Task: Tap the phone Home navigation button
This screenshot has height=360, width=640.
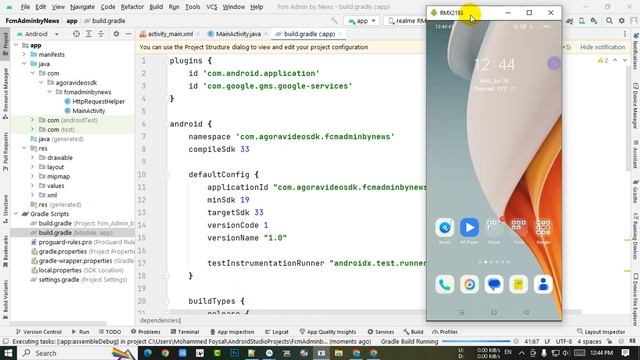Action: pyautogui.click(x=494, y=312)
